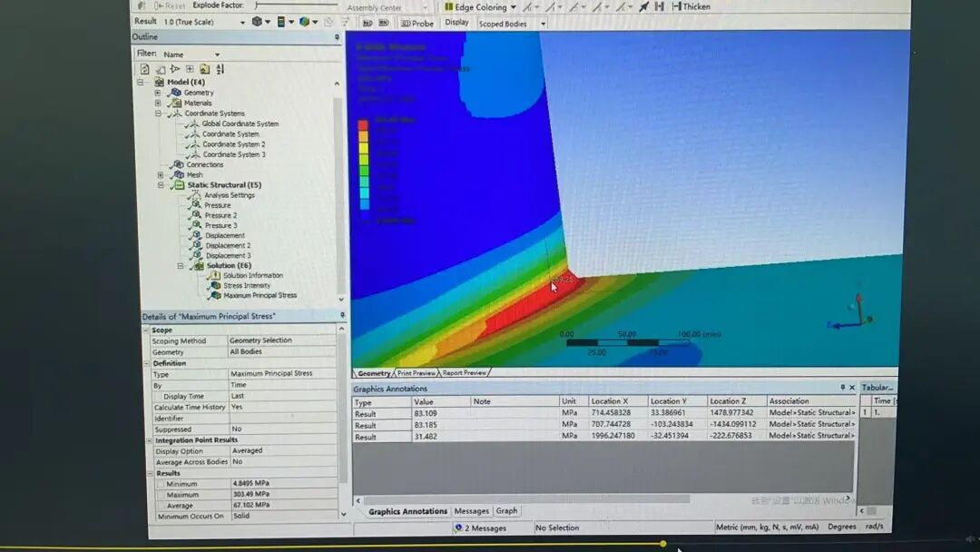Open the Messages tab

471,511
